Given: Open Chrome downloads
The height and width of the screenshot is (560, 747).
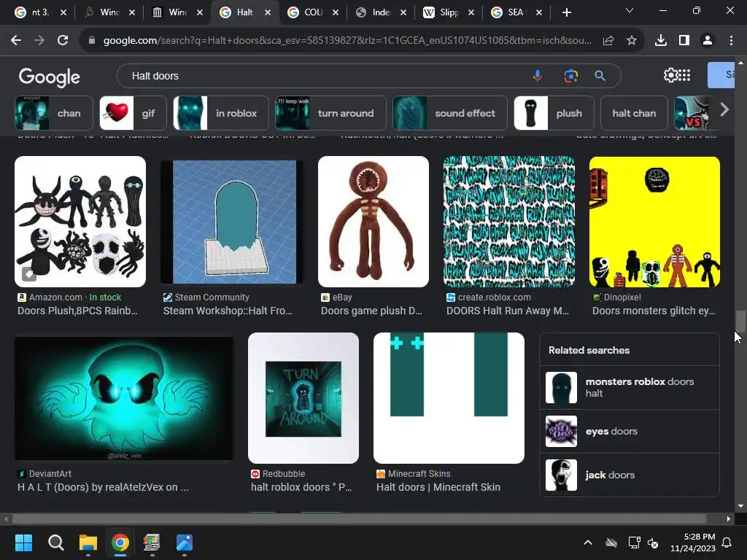Looking at the screenshot, I should (661, 41).
